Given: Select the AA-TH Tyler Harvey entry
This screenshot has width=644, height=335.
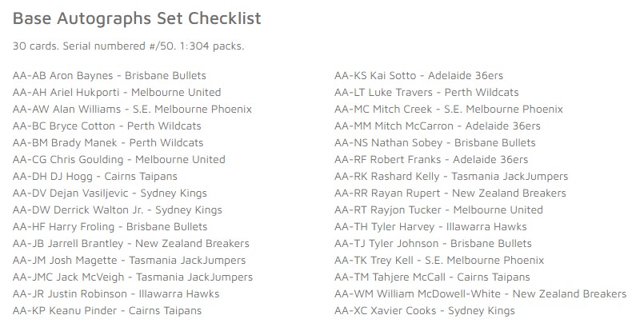Looking at the screenshot, I should point(431,226).
